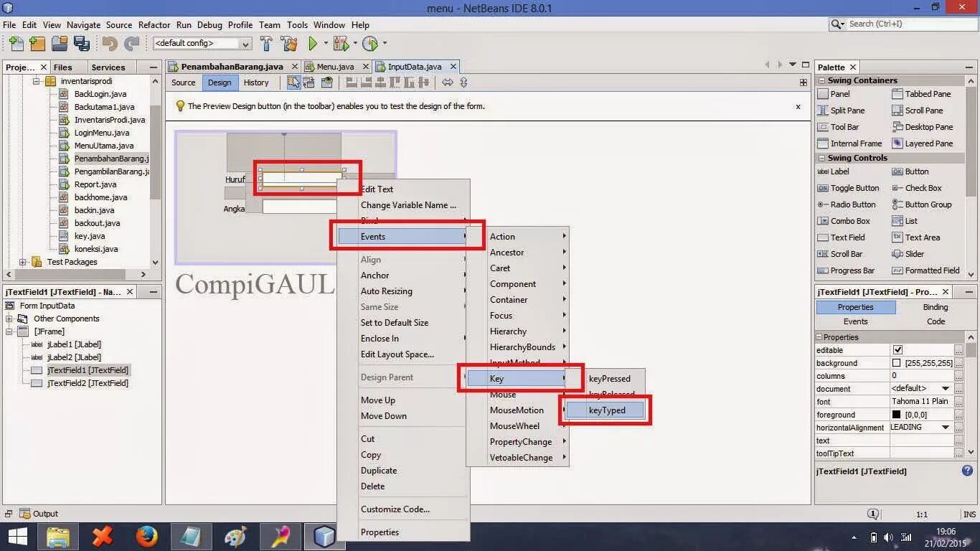Open the Refactor menu

pos(154,24)
